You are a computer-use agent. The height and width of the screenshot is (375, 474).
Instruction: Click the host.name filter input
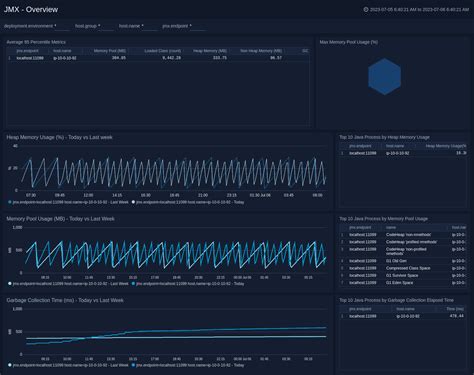tap(150, 26)
